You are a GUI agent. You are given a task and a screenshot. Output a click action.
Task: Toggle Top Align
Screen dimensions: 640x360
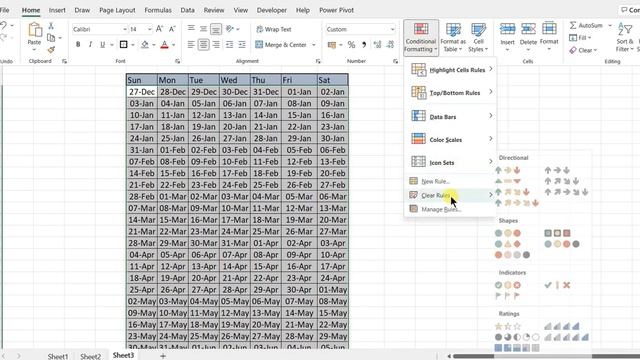[x=191, y=29]
